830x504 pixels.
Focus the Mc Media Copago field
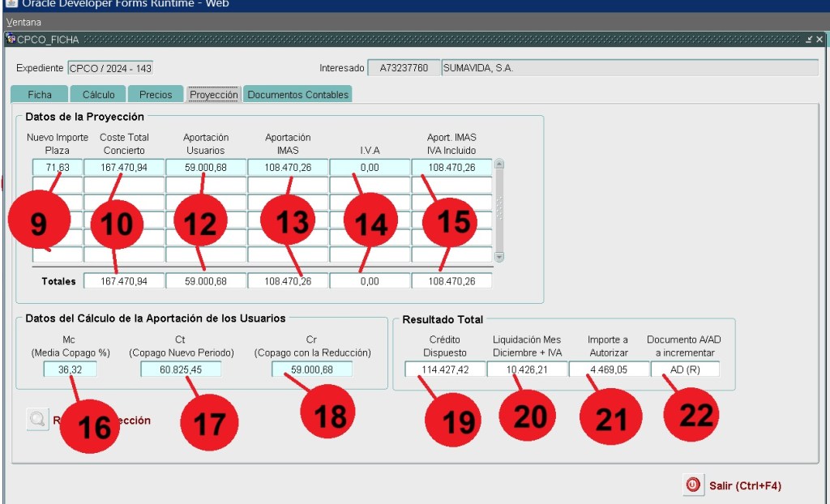(70, 369)
